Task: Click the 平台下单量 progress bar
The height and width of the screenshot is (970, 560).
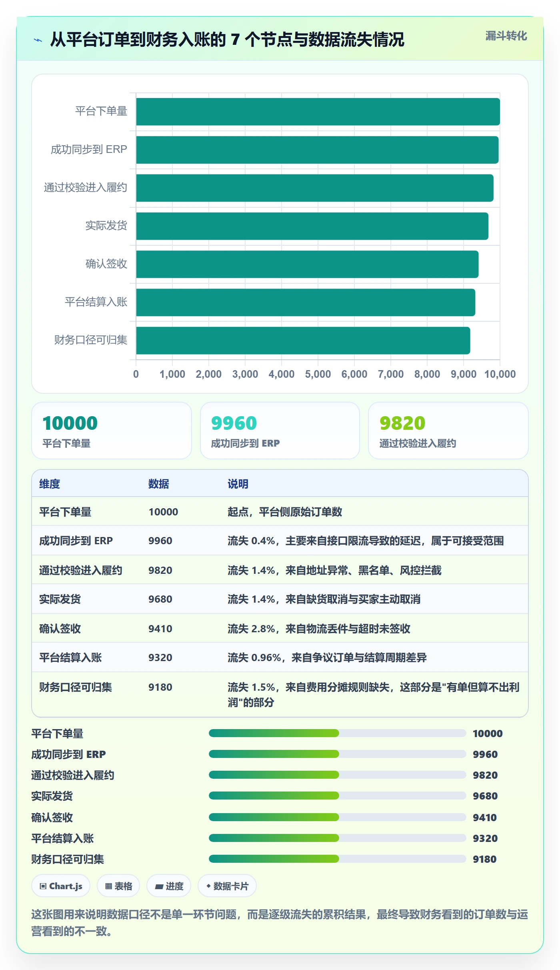Action: point(337,733)
